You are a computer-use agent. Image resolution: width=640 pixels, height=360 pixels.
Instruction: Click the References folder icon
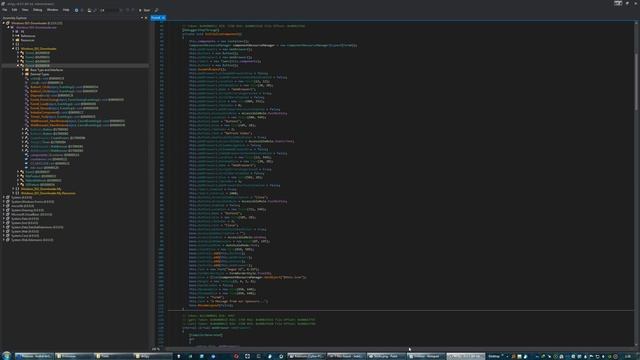(17, 36)
